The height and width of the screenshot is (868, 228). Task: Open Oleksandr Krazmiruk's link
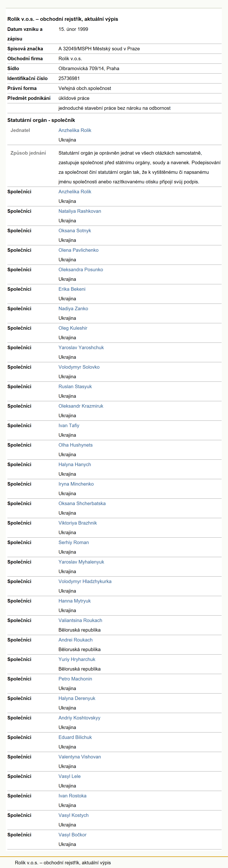[81, 406]
